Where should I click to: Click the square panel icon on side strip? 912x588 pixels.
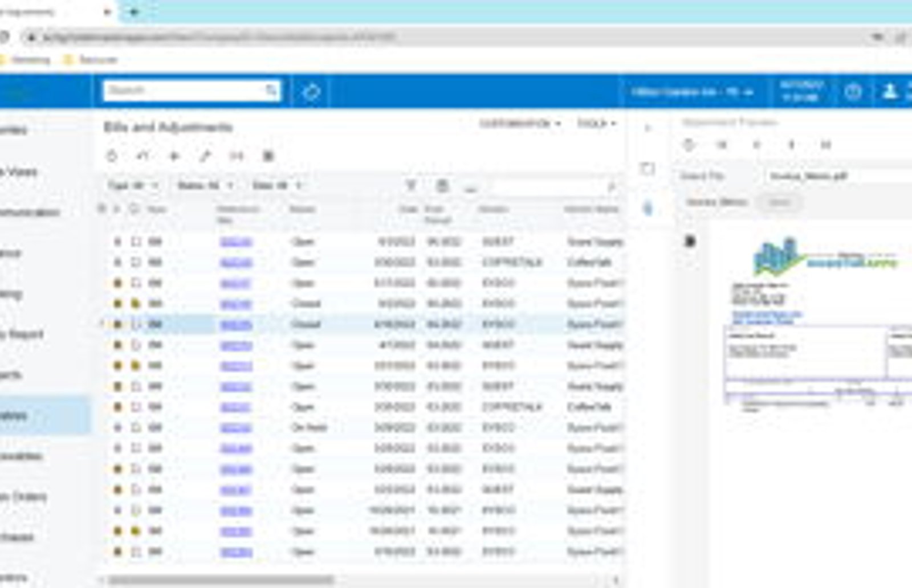(648, 169)
